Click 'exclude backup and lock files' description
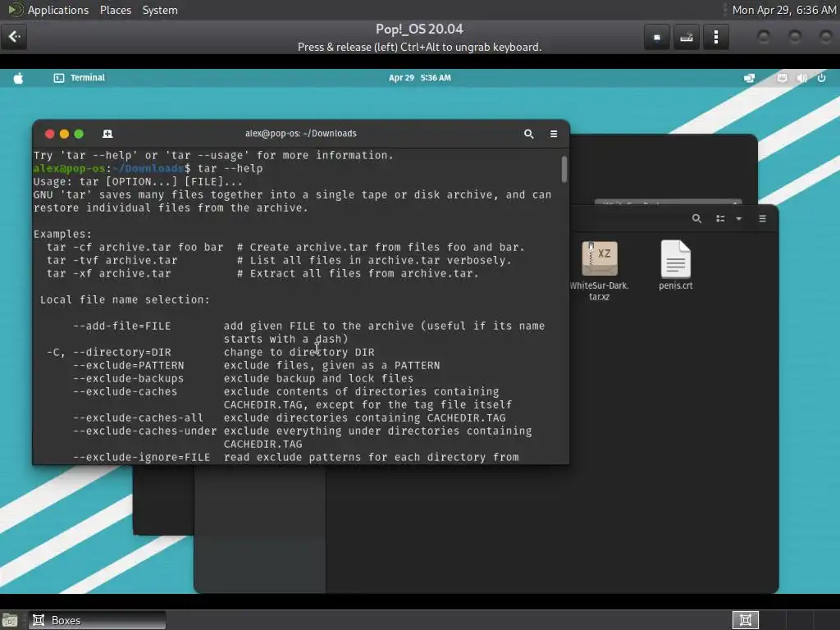 318,378
